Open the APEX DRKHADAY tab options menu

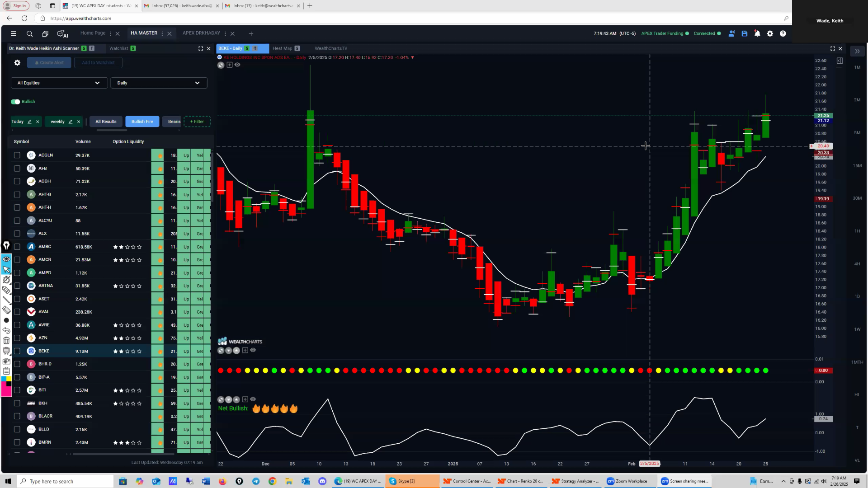pyautogui.click(x=225, y=33)
